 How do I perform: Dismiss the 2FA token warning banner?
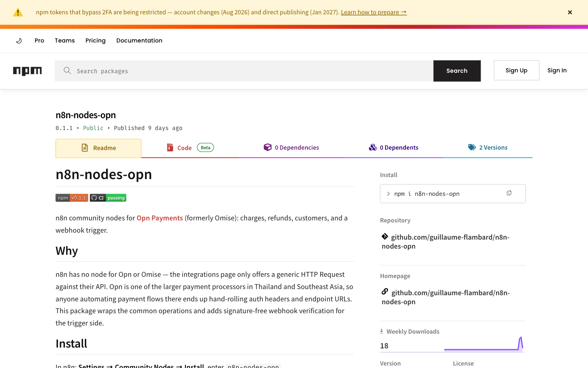coord(570,12)
